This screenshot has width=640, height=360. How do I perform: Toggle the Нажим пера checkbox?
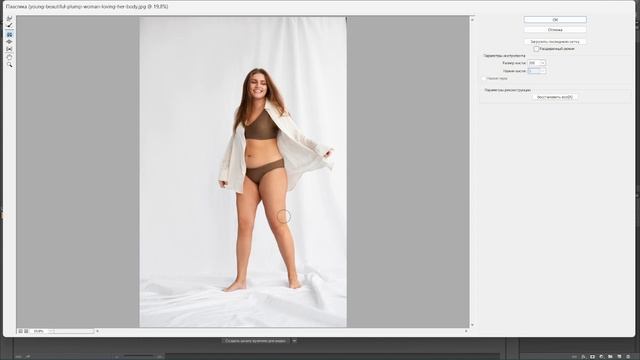click(x=484, y=78)
